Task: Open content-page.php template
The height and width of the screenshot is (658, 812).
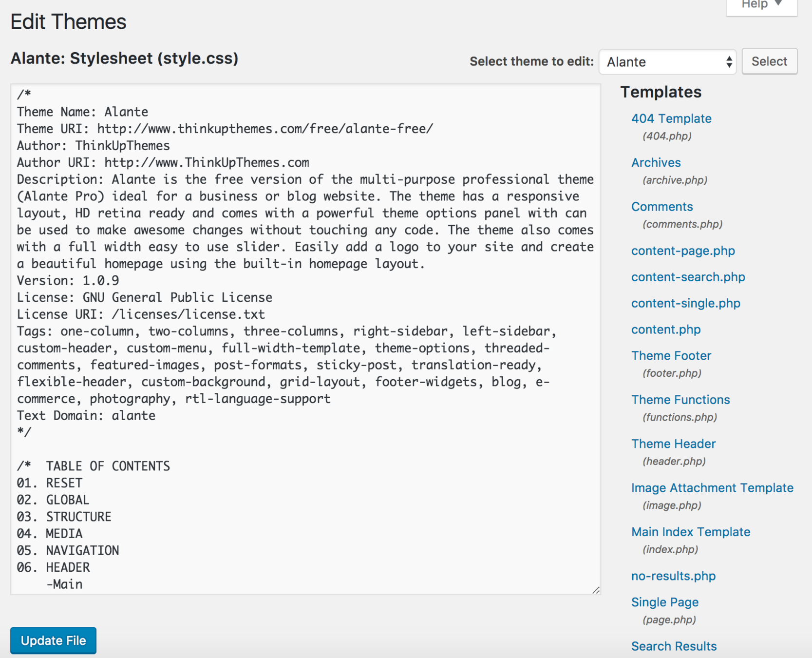Action: pyautogui.click(x=683, y=251)
